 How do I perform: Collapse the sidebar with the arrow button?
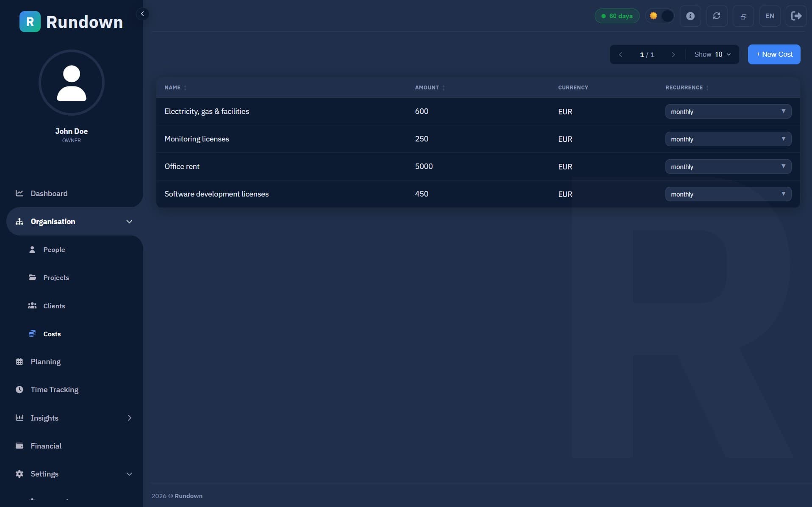tap(142, 14)
